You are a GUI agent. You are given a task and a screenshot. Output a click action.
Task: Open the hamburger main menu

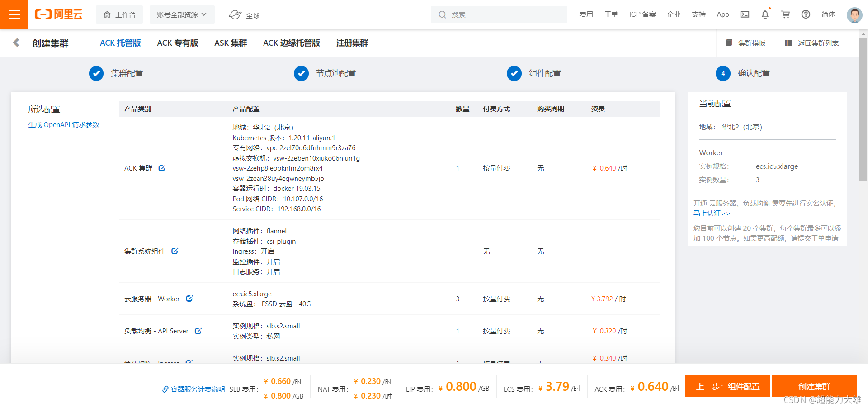click(x=14, y=14)
